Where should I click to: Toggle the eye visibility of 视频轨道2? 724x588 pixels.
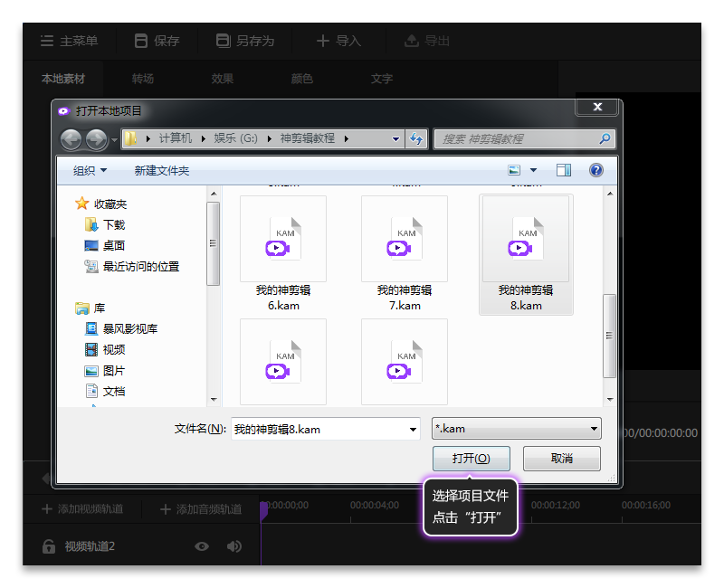pos(201,546)
